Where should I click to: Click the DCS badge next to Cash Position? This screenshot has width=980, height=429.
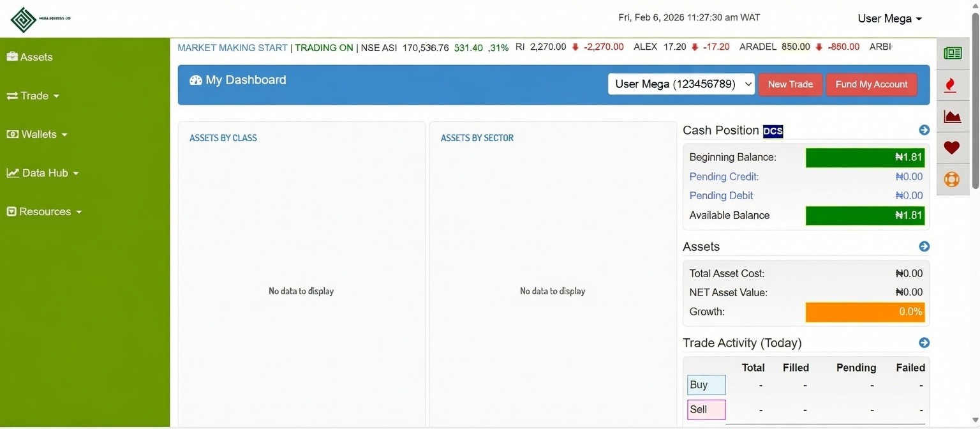pos(773,131)
